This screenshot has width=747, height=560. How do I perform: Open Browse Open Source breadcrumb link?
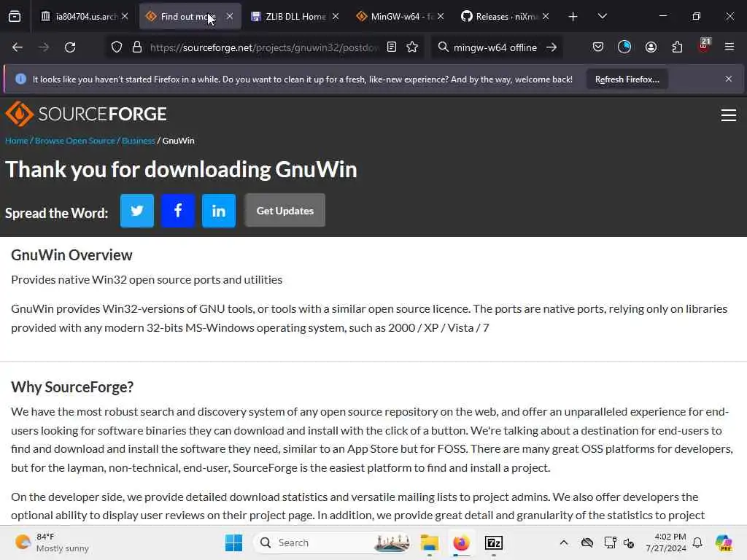click(75, 141)
